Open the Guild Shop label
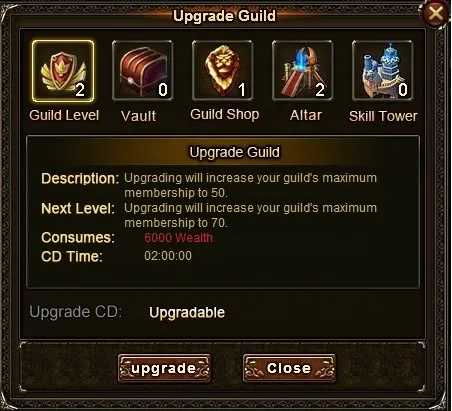The image size is (452, 411). pyautogui.click(x=225, y=115)
